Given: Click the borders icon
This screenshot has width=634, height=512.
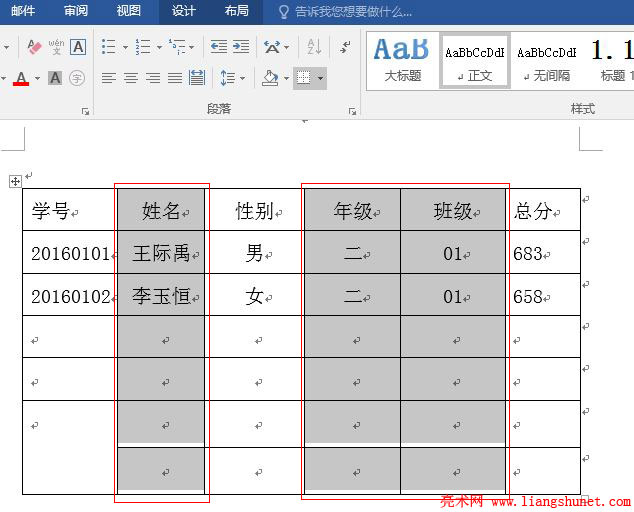Looking at the screenshot, I should click(303, 78).
